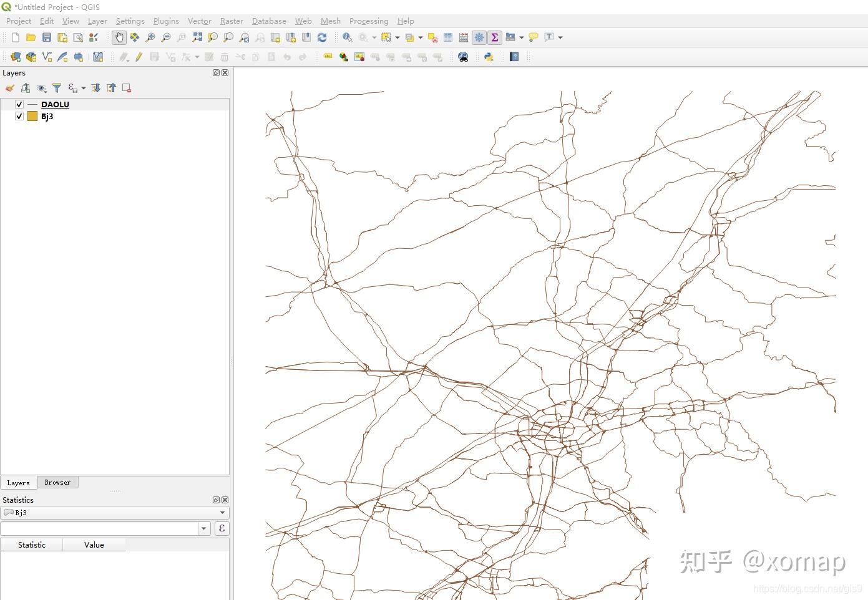
Task: Open the Vector menu
Action: tap(200, 21)
